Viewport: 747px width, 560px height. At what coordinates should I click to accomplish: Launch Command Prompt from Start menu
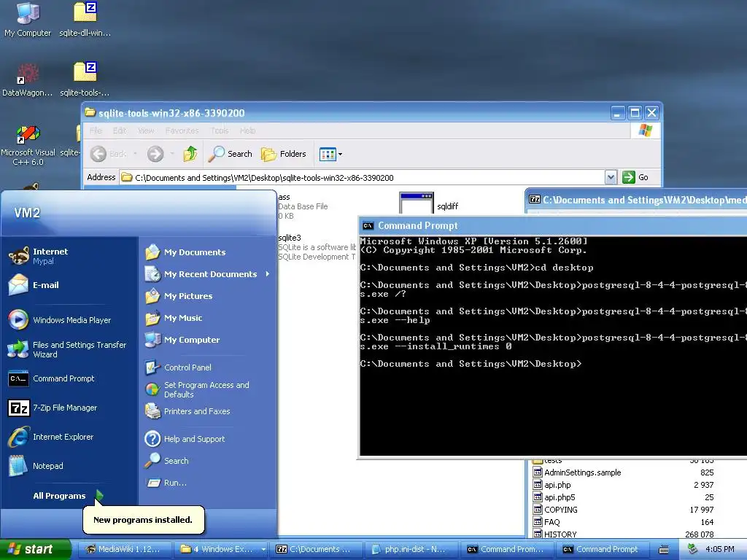pyautogui.click(x=52, y=378)
